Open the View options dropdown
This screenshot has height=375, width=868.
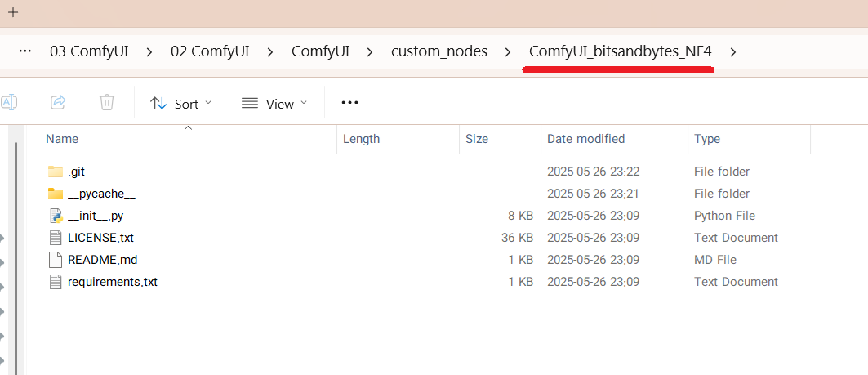[x=275, y=104]
